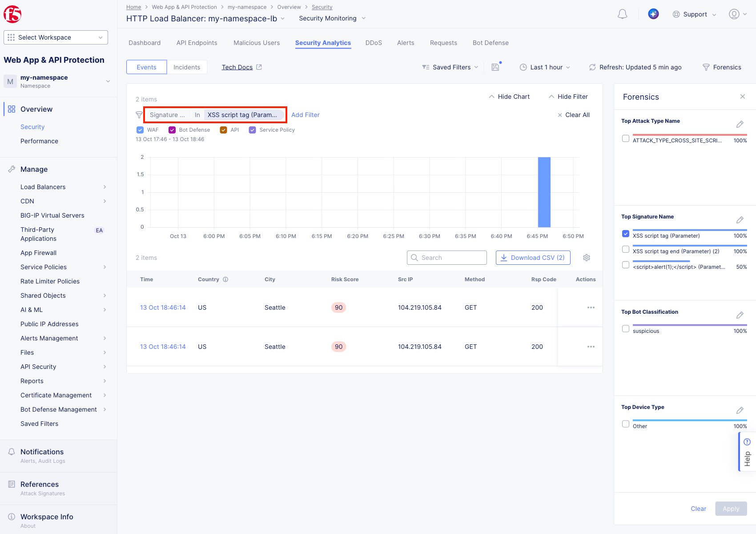Open the user account avatar menu
Image resolution: width=756 pixels, height=534 pixels.
737,14
